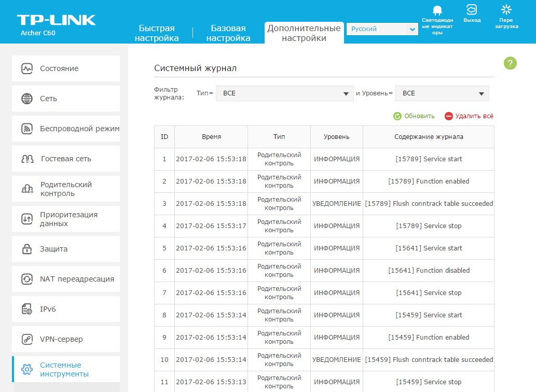Image resolution: width=536 pixels, height=392 pixels.
Task: Click the green refresh icon next to Обновить
Action: [397, 116]
